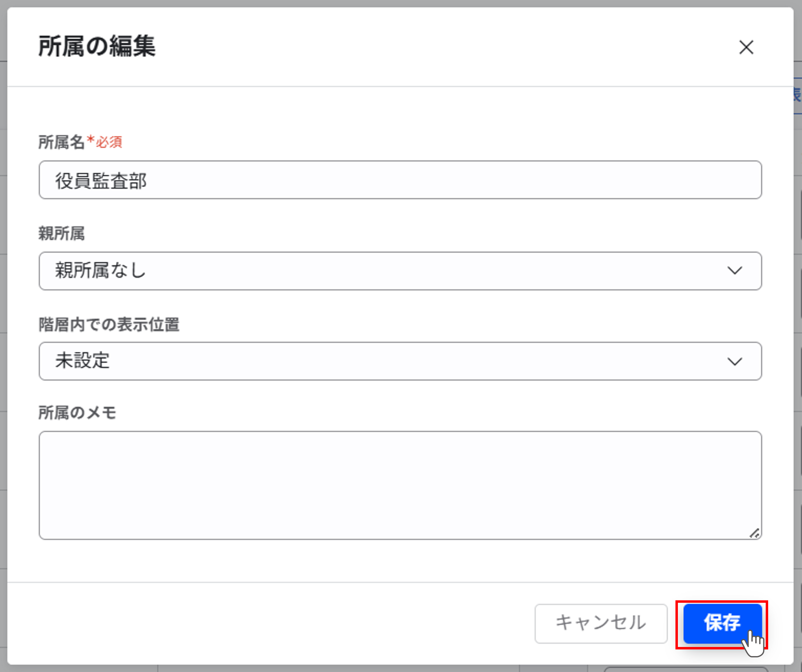Click the 所属名 label above the input
Image resolution: width=802 pixels, height=672 pixels.
pyautogui.click(x=62, y=142)
